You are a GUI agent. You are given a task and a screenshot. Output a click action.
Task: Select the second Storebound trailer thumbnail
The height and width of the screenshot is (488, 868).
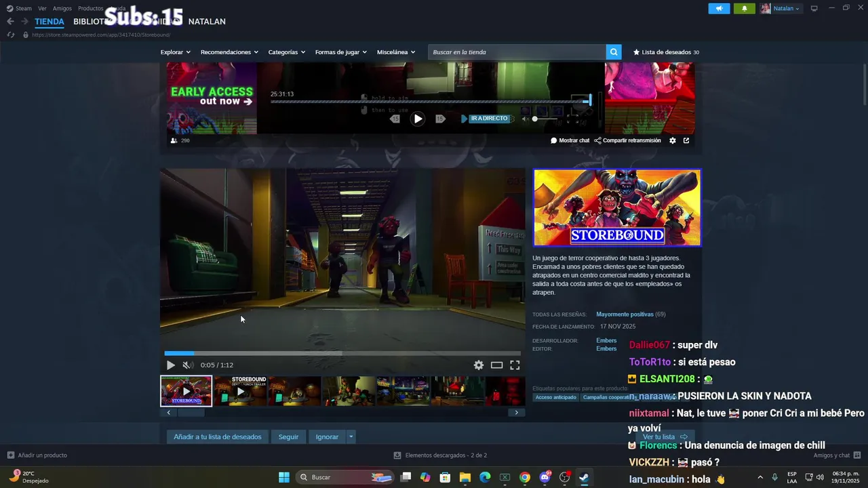click(240, 391)
